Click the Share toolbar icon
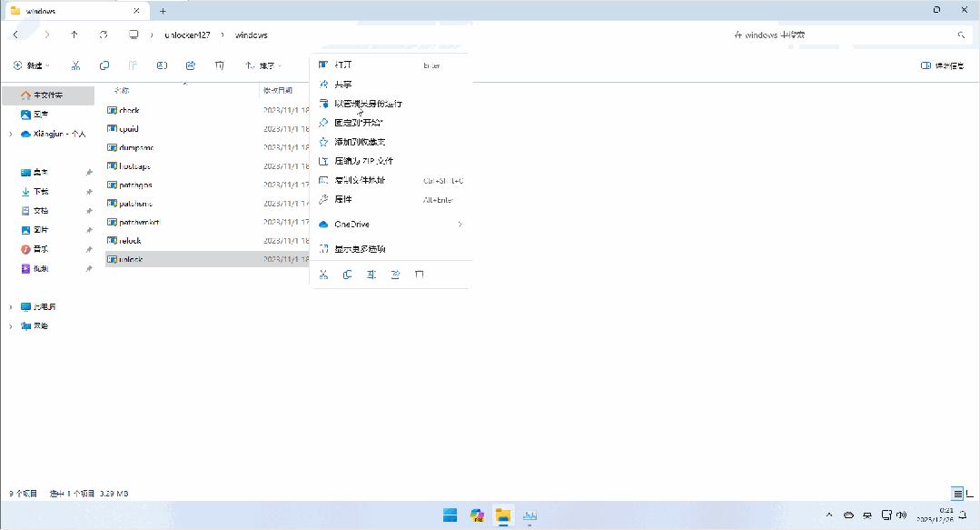 [x=190, y=65]
